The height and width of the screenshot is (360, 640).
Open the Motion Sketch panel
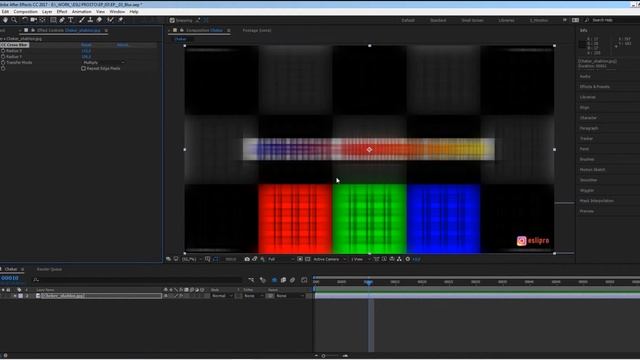pos(592,170)
